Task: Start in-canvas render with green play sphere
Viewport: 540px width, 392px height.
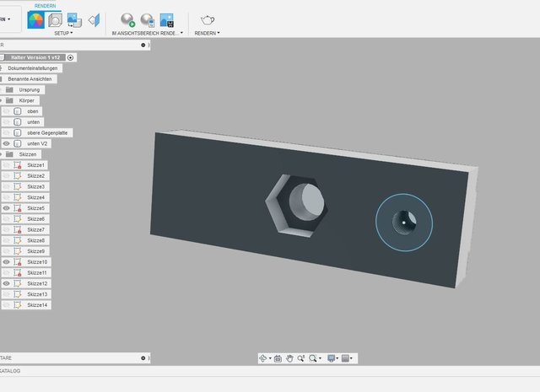Action: click(127, 20)
